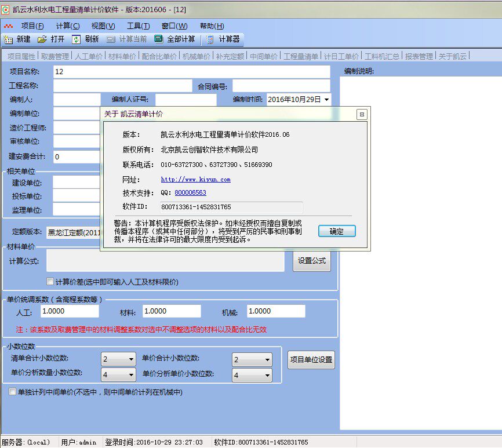The height and width of the screenshot is (448, 502).
Task: Open the 项目(F) menu
Action: [32, 26]
